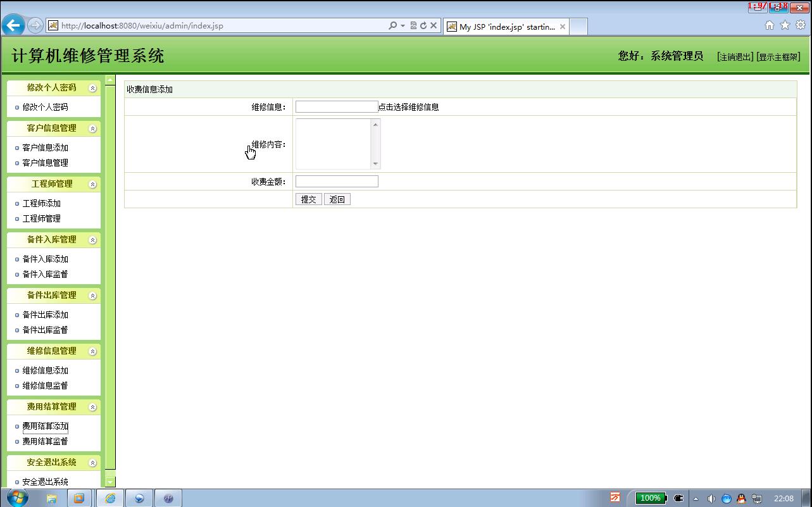This screenshot has width=812, height=507.
Task: Open 维修信息监督 in sidebar
Action: (x=45, y=385)
